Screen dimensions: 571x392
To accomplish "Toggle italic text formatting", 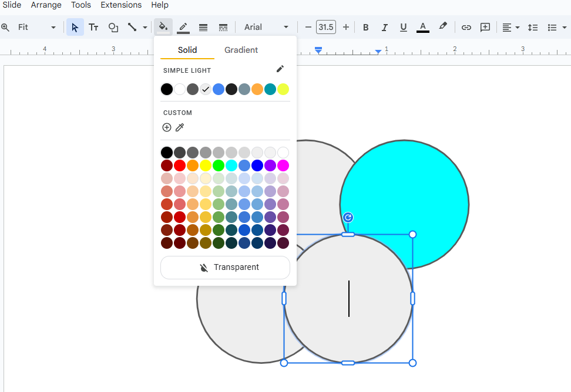I will [x=384, y=27].
